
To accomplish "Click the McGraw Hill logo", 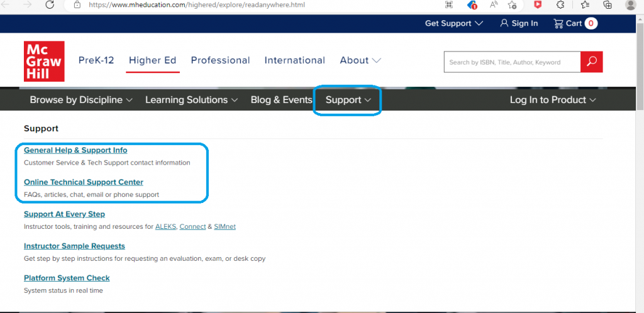I will pyautogui.click(x=44, y=61).
